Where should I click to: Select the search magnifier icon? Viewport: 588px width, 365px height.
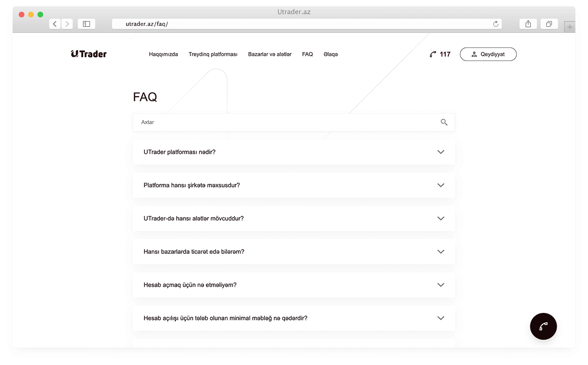pos(444,122)
